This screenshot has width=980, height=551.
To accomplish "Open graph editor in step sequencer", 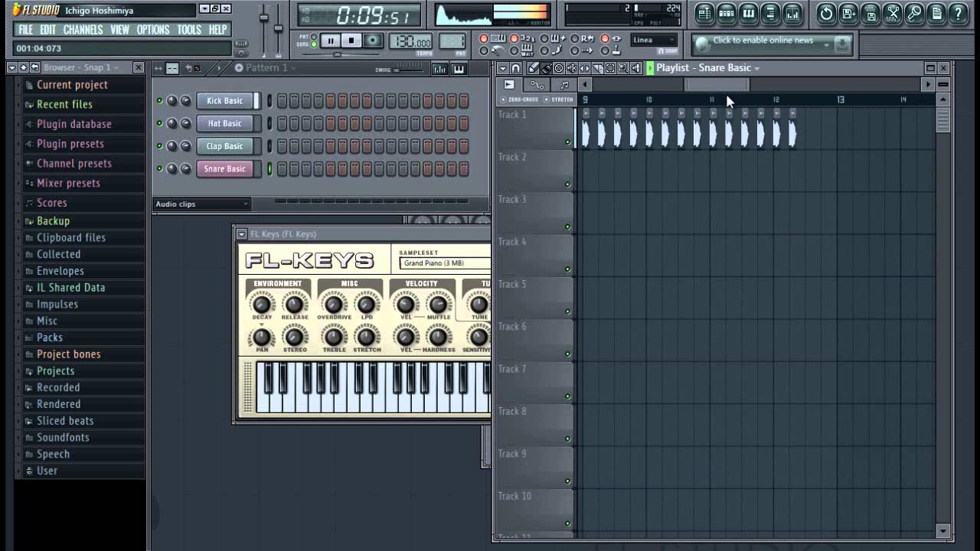I will tap(439, 69).
